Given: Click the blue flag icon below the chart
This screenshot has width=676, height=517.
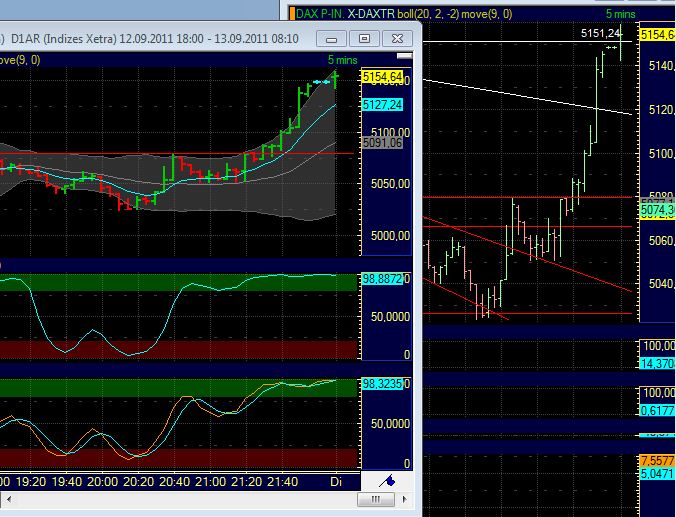Looking at the screenshot, I should point(387,480).
